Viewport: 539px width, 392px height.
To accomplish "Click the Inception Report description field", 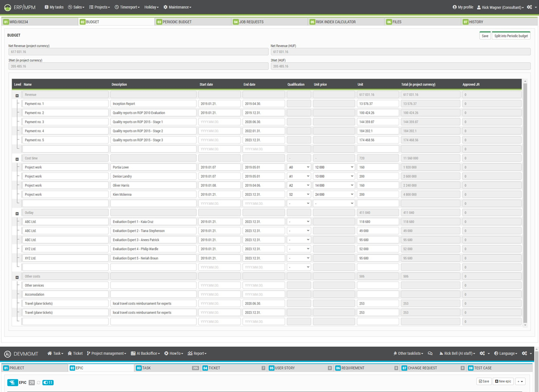I will [x=153, y=103].
